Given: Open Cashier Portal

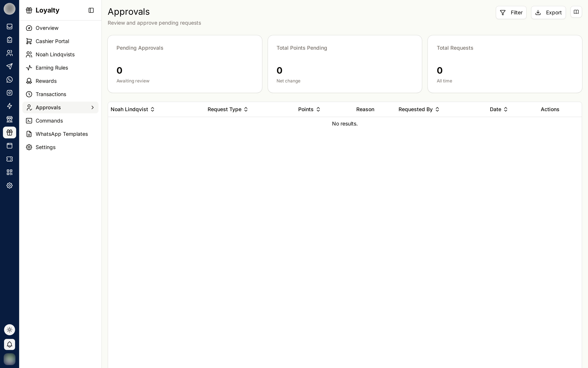Looking at the screenshot, I should [60, 41].
